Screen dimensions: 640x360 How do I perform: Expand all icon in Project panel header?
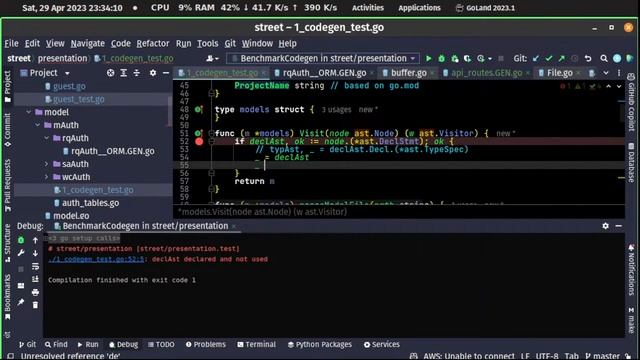click(x=123, y=73)
